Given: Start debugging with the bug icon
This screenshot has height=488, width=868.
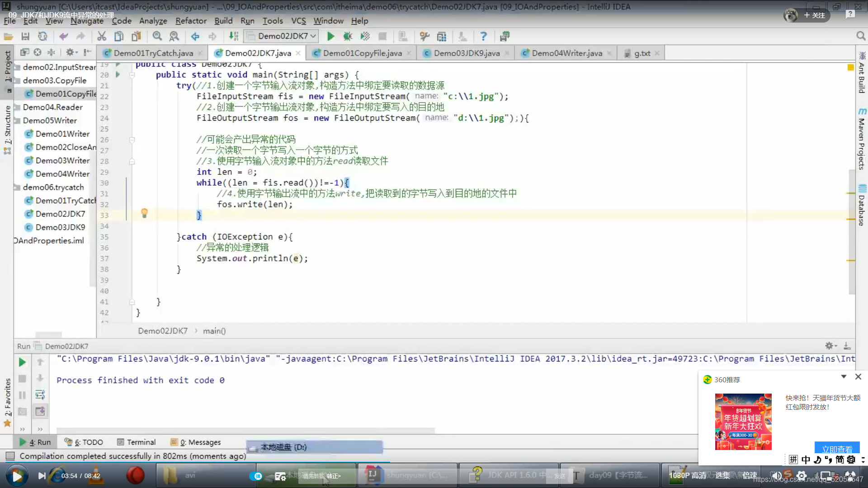Looking at the screenshot, I should click(x=347, y=36).
